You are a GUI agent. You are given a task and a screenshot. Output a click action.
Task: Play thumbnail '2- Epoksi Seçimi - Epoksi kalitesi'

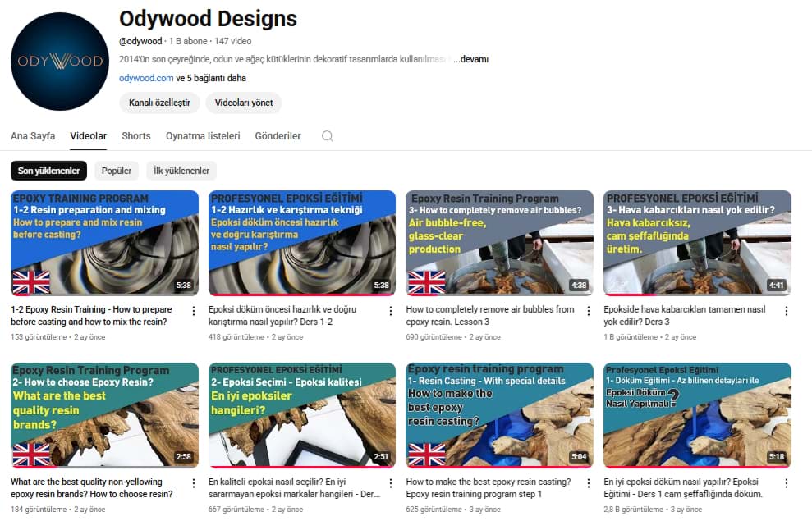click(x=302, y=415)
